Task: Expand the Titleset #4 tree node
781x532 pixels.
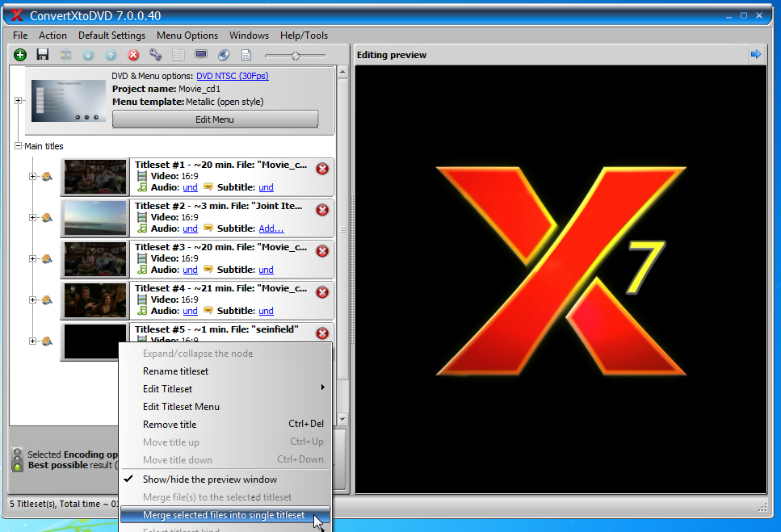Action: [x=32, y=300]
